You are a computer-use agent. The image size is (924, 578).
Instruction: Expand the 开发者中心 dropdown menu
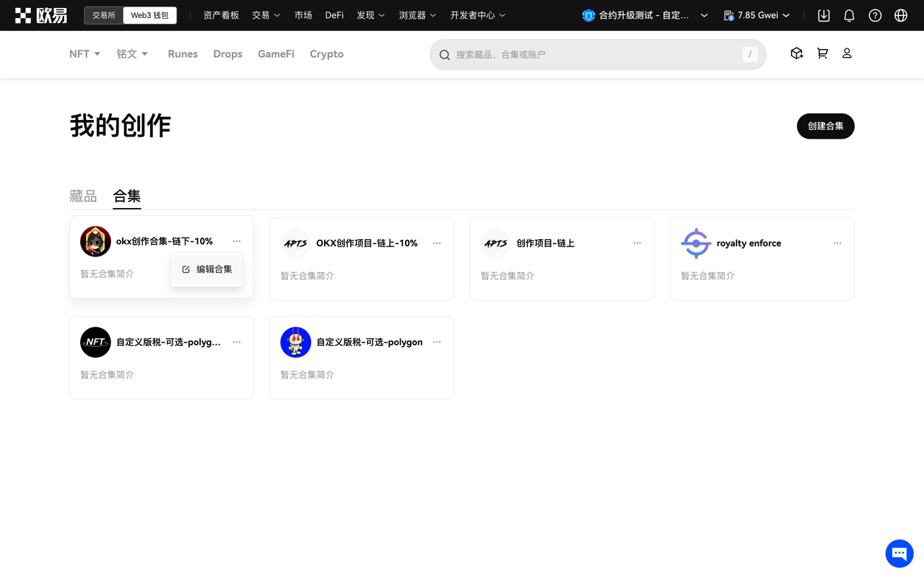[478, 15]
